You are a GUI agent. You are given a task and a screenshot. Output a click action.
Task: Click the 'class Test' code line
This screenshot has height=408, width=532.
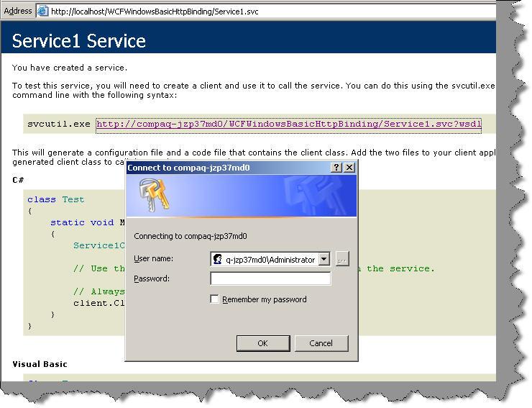click(x=55, y=199)
